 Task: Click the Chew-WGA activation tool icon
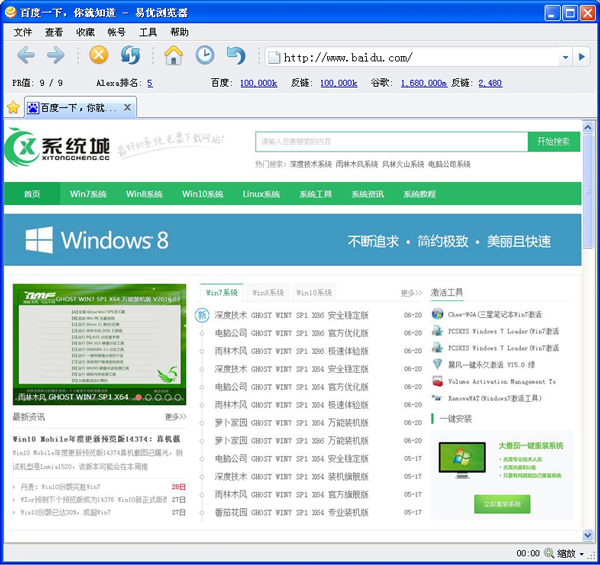click(x=437, y=314)
